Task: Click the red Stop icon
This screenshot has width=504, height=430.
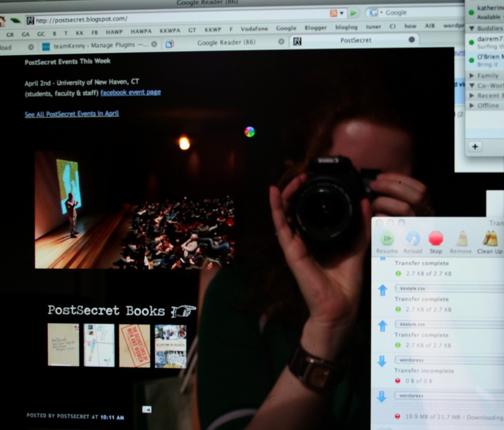Action: point(436,239)
